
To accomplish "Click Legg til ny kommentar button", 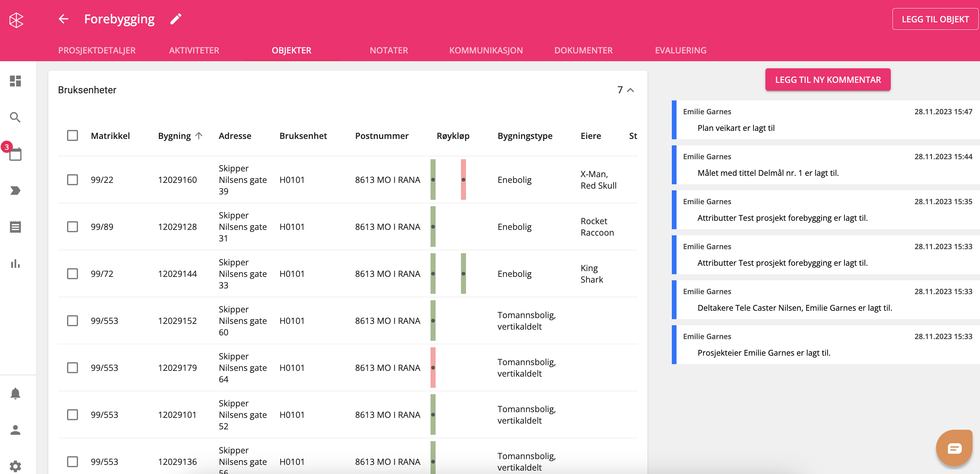I will [828, 79].
